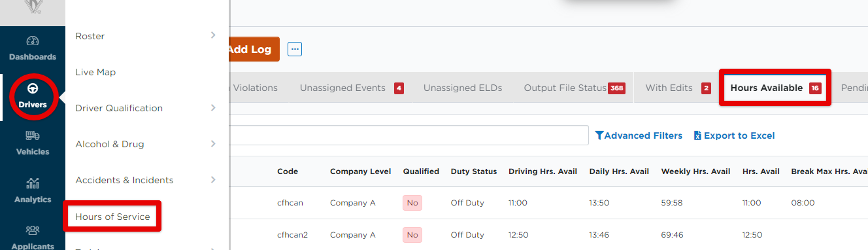The height and width of the screenshot is (250, 868).
Task: Open the Applicants people icon
Action: tap(33, 230)
